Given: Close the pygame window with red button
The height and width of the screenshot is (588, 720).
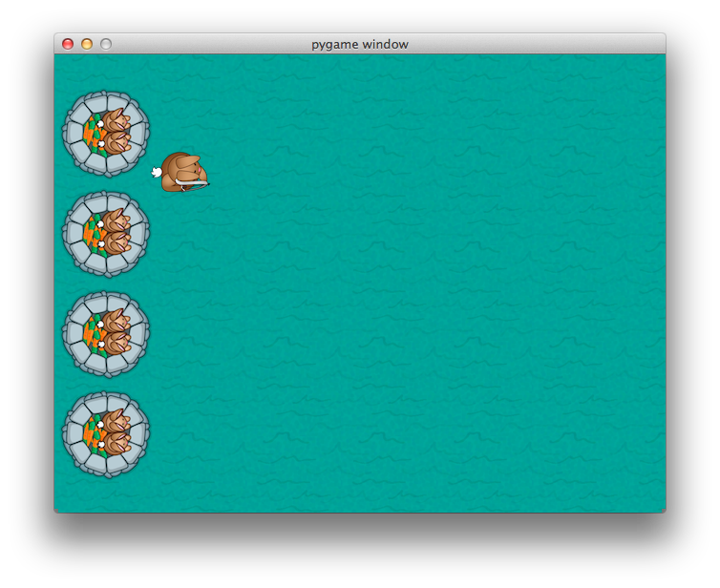Looking at the screenshot, I should pos(68,44).
